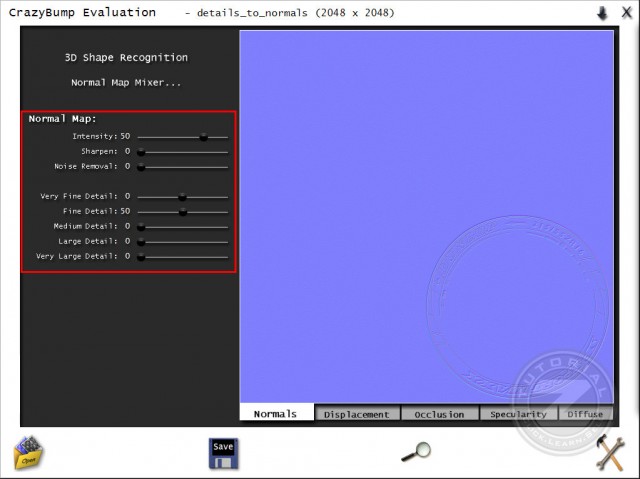Open the hammer and wrench settings icon
This screenshot has height=479, width=640.
point(609,452)
